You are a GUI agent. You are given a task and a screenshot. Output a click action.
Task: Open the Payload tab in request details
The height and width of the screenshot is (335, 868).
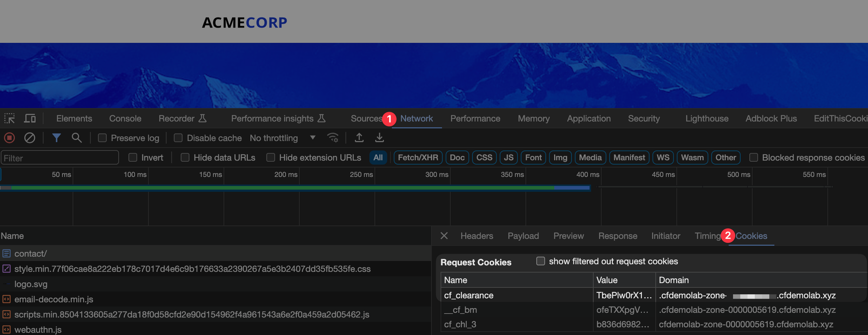(523, 236)
